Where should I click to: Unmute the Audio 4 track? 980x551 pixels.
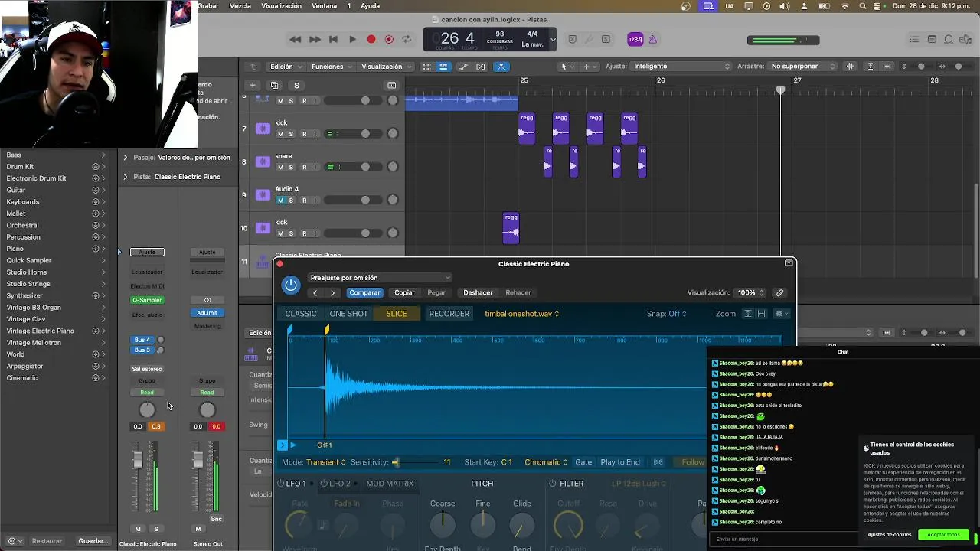pos(280,201)
